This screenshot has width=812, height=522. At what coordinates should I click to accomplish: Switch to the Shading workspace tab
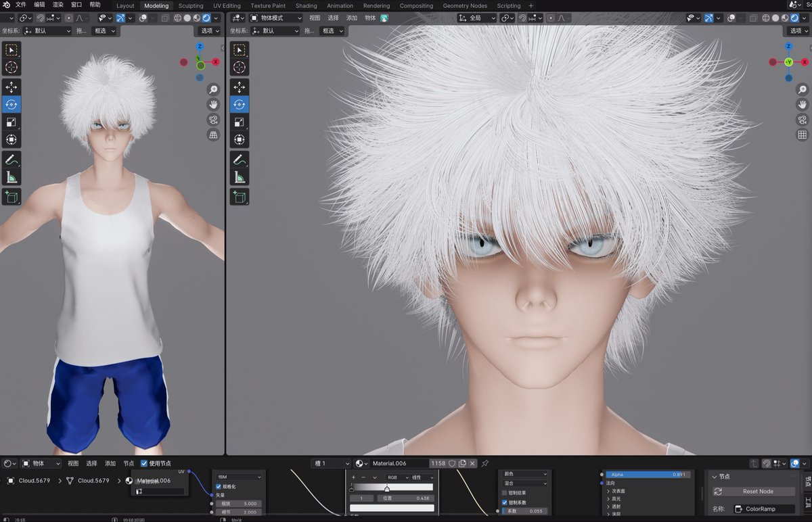click(306, 5)
